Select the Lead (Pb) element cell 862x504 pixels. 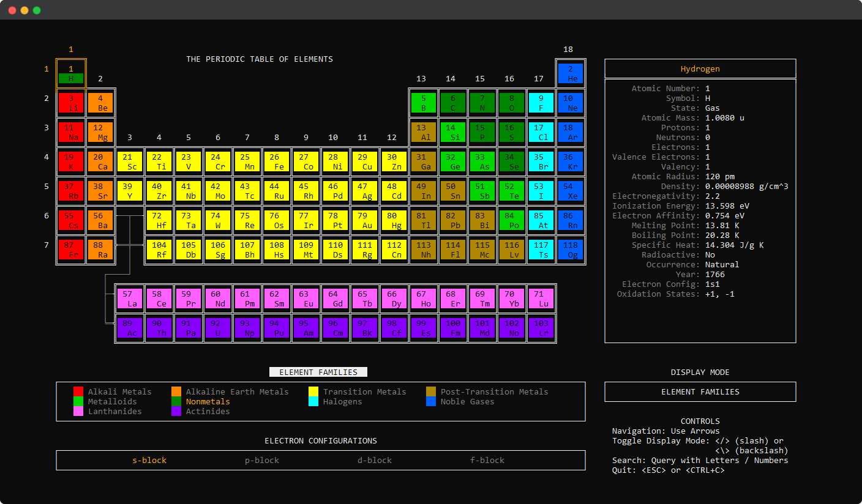click(453, 220)
